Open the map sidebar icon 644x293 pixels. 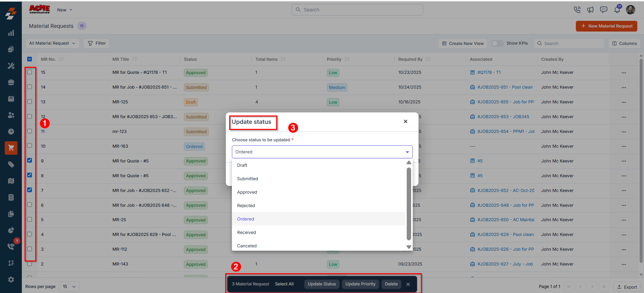pyautogui.click(x=11, y=181)
